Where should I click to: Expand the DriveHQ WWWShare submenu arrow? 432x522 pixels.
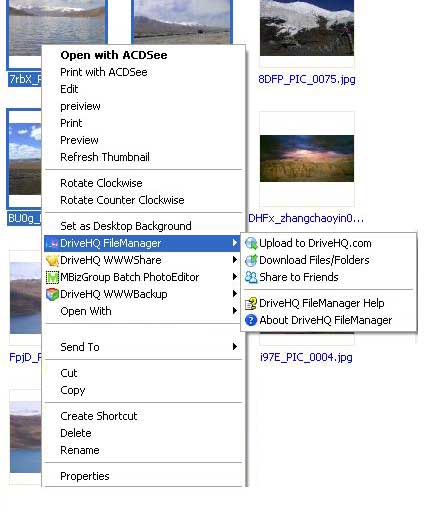235,260
